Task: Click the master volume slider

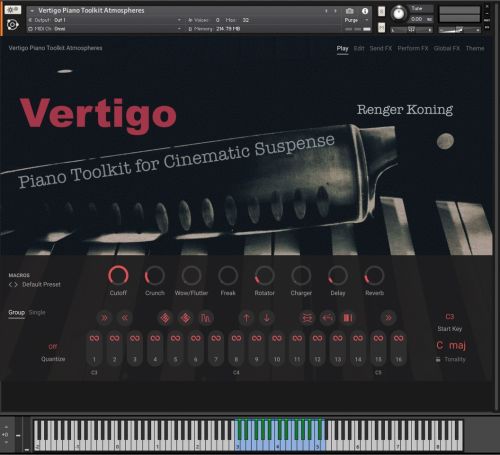Action: (459, 30)
